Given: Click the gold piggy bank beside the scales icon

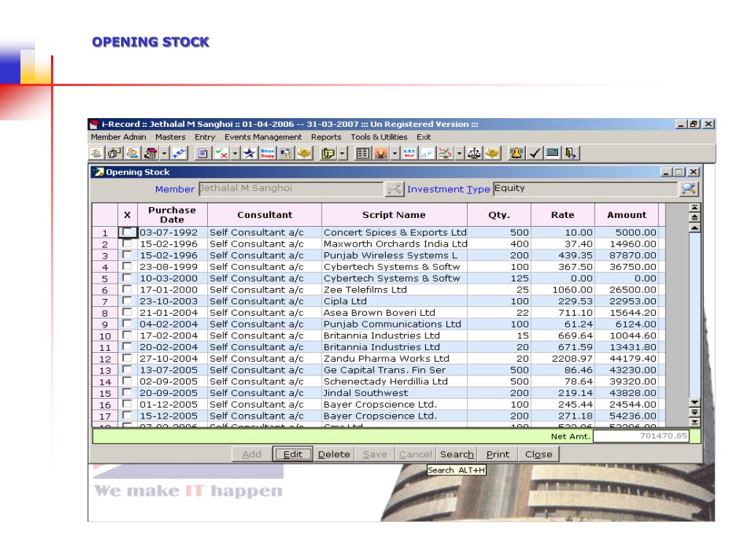Looking at the screenshot, I should point(492,153).
